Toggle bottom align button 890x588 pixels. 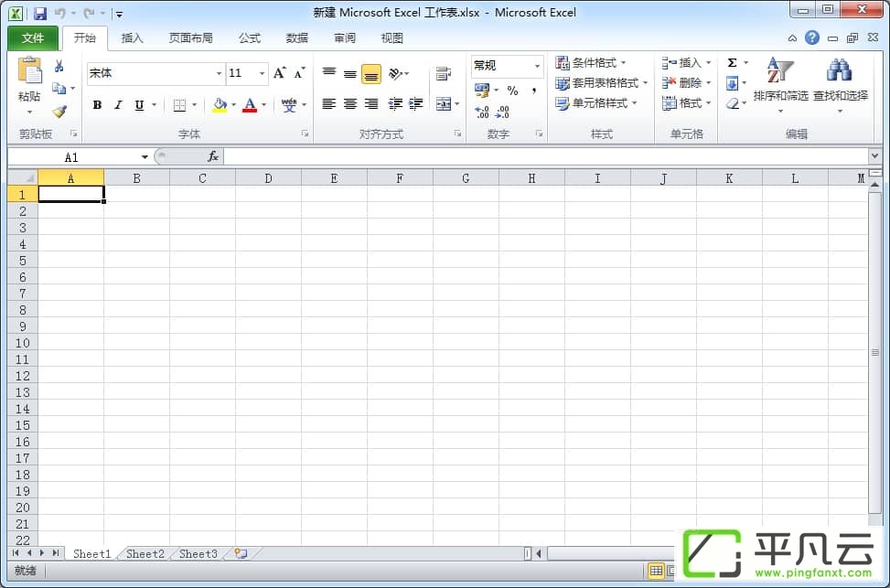tap(371, 74)
